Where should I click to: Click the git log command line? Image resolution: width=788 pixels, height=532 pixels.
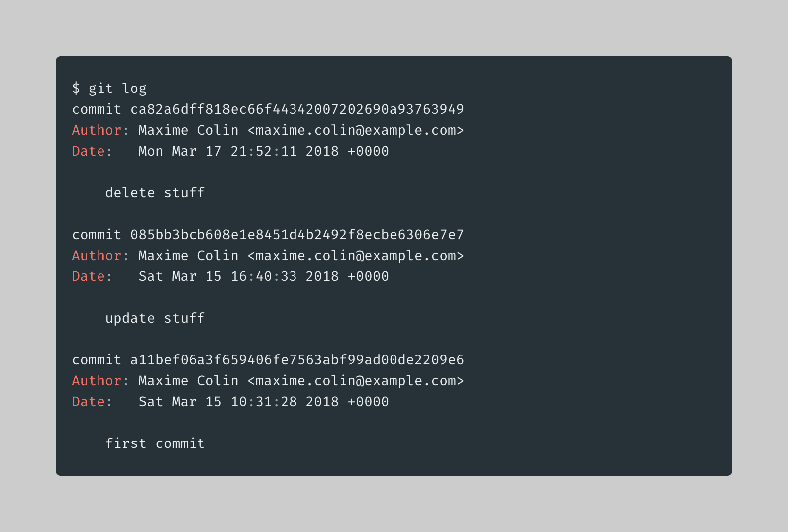[x=109, y=89]
